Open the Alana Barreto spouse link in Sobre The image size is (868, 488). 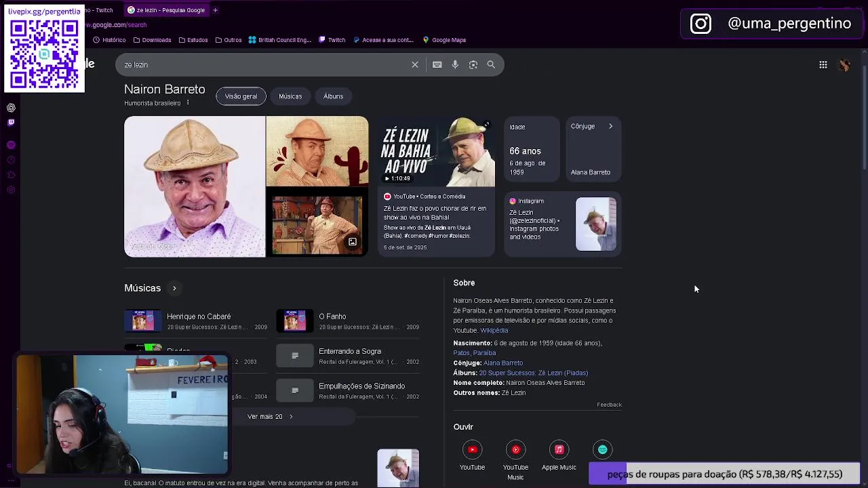click(x=503, y=363)
